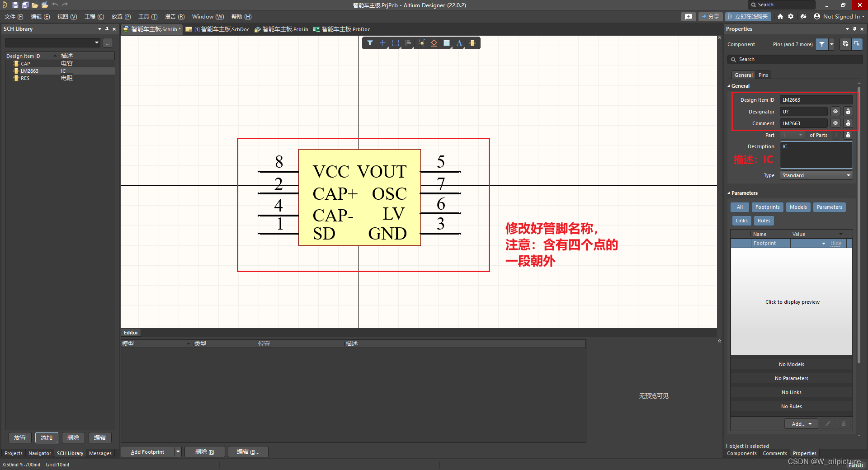Toggle the Models filter button
Viewport: 868px width, 470px height.
tap(798, 207)
